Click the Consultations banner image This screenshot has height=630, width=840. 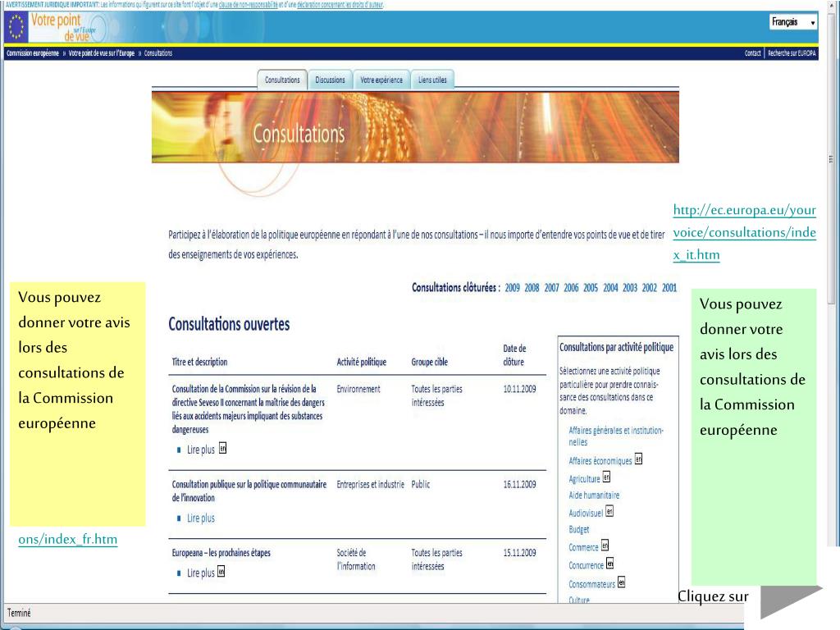pyautogui.click(x=415, y=127)
